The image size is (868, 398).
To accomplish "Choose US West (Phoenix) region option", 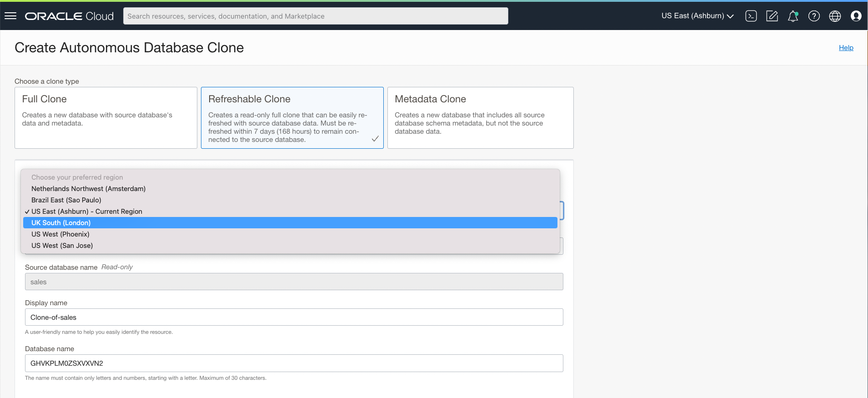I will tap(290, 234).
